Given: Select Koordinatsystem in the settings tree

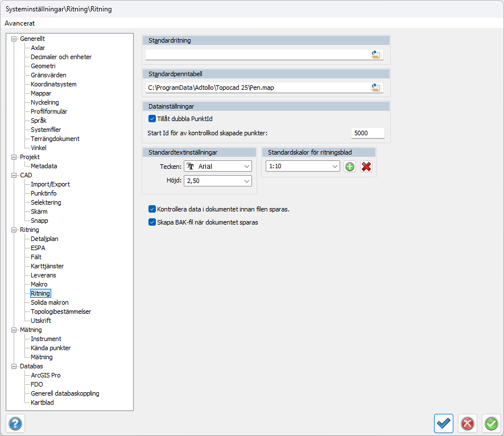Looking at the screenshot, I should 53,84.
